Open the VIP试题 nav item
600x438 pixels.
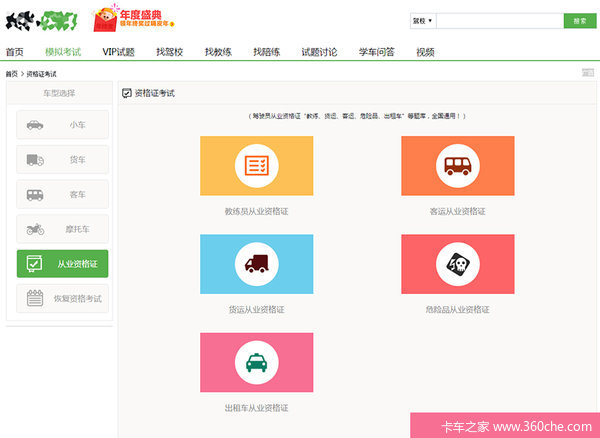pyautogui.click(x=119, y=52)
